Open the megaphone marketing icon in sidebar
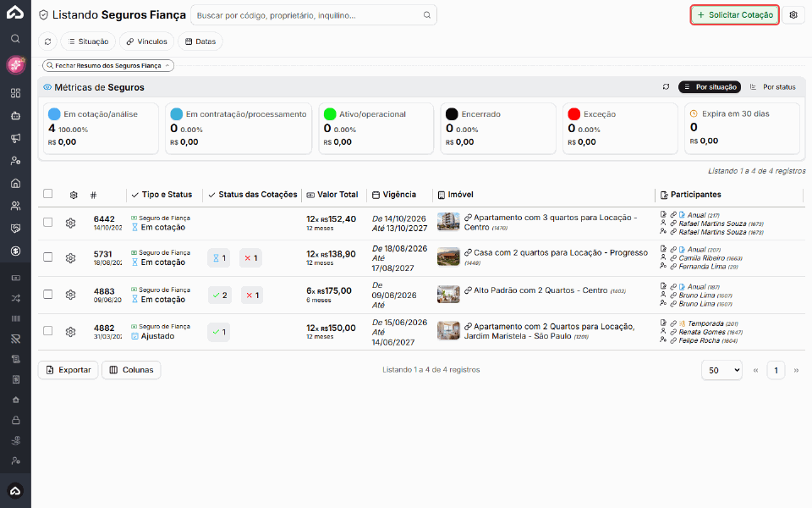Image resolution: width=812 pixels, height=508 pixels. click(15, 138)
